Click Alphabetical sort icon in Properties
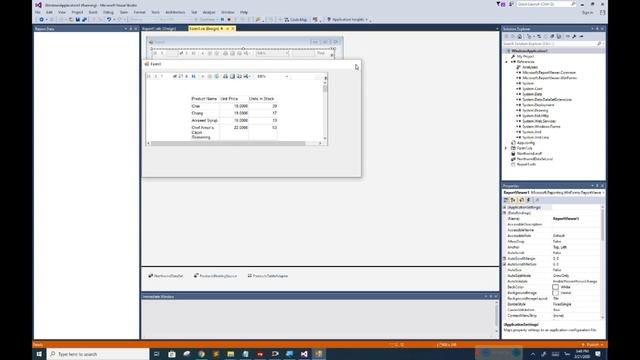This screenshot has height=360, width=640. 513,200
